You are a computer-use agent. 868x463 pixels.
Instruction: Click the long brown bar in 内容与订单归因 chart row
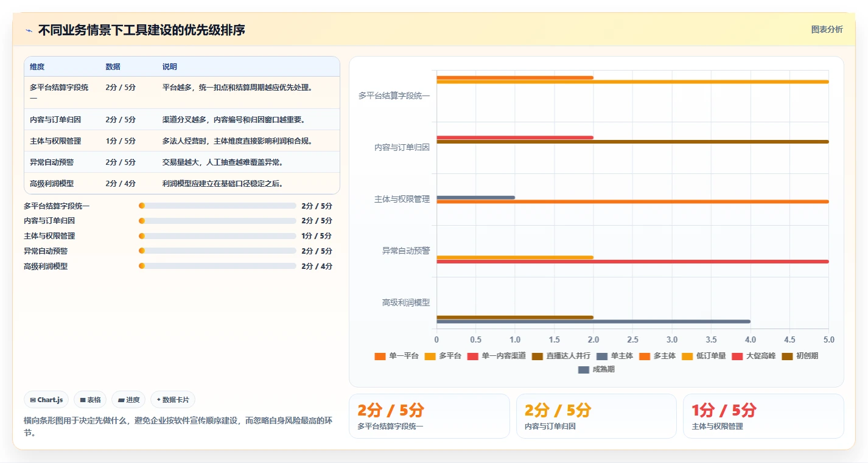point(632,142)
